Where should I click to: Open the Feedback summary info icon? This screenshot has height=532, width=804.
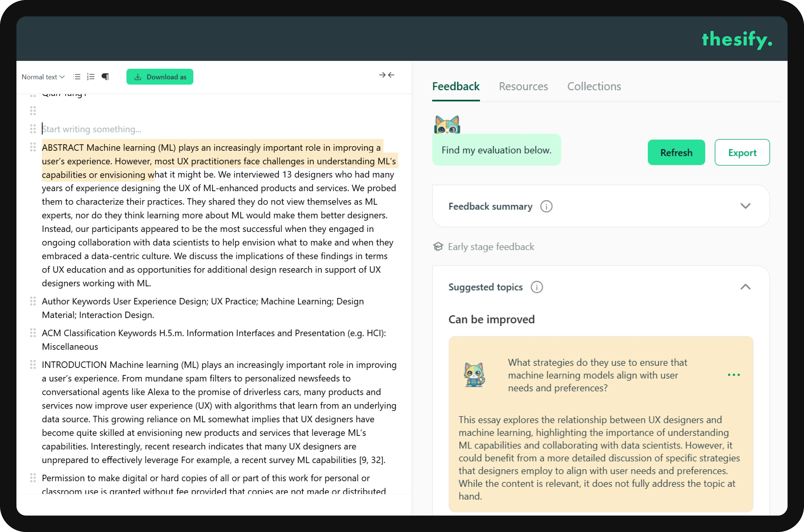[546, 206]
